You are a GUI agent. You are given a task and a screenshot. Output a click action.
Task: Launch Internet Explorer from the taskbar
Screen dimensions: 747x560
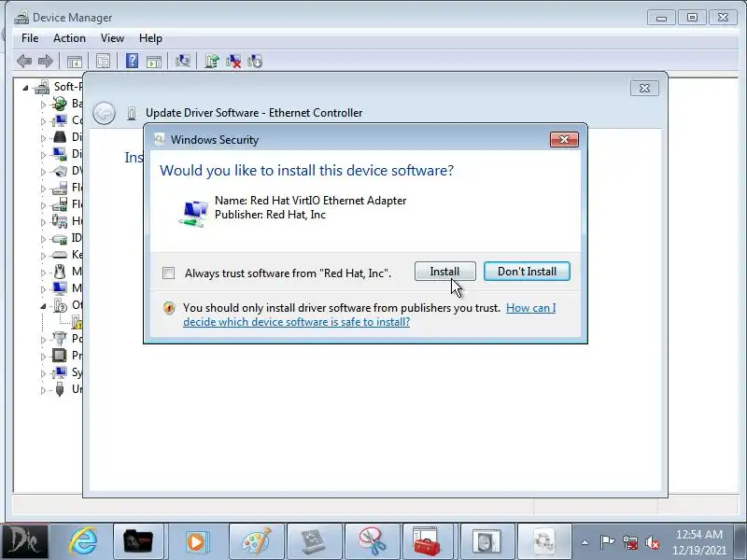pos(83,542)
